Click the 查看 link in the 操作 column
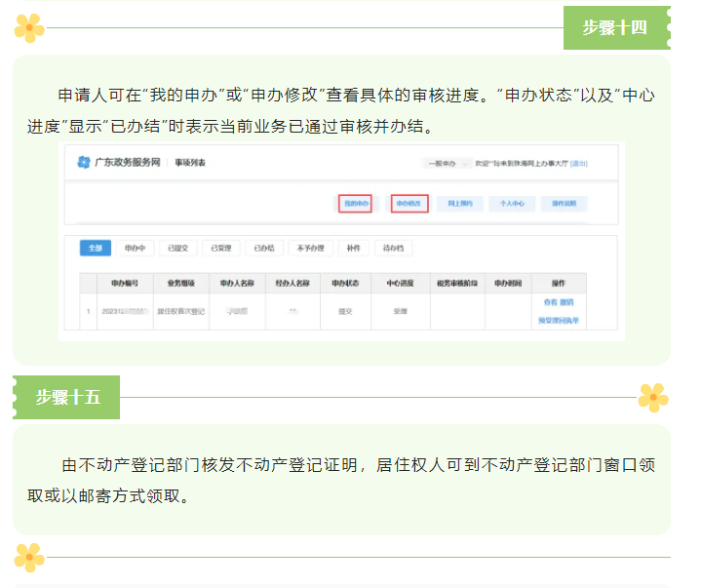 click(550, 303)
